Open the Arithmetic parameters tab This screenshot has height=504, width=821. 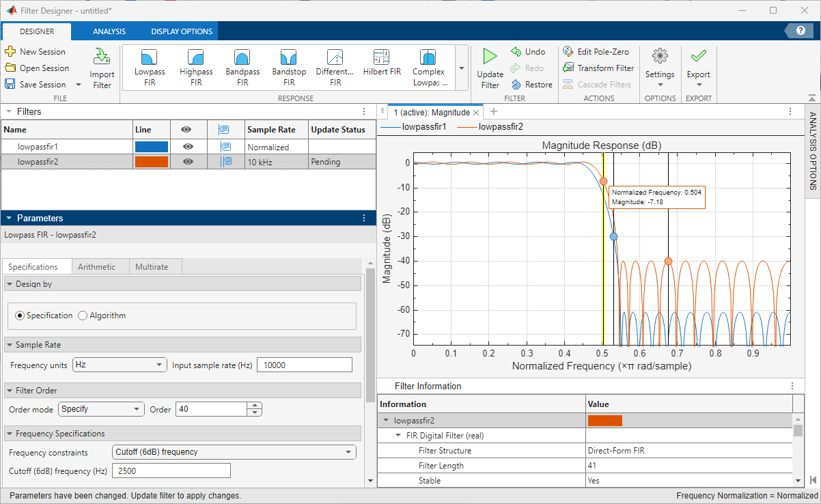click(x=96, y=266)
